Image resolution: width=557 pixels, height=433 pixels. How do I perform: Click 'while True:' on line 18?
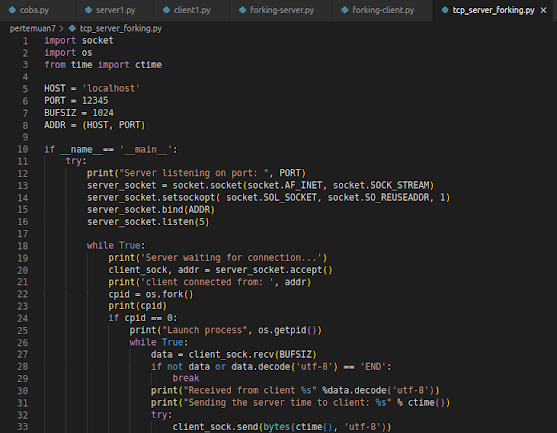coord(116,245)
